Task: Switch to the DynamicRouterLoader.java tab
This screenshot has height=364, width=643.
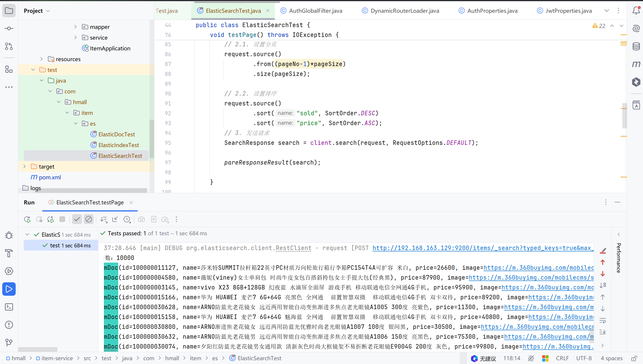Action: tap(405, 11)
